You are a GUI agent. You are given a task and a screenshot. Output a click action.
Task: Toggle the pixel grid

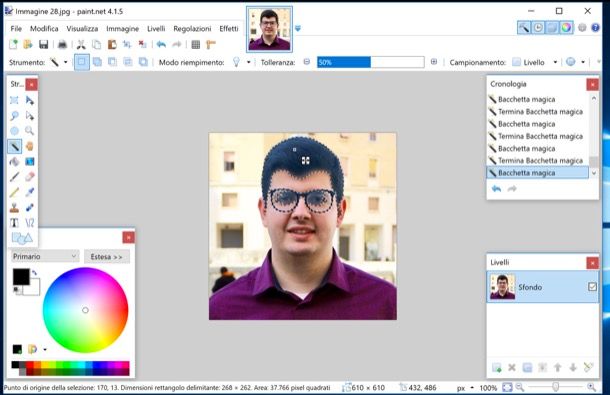coord(196,44)
